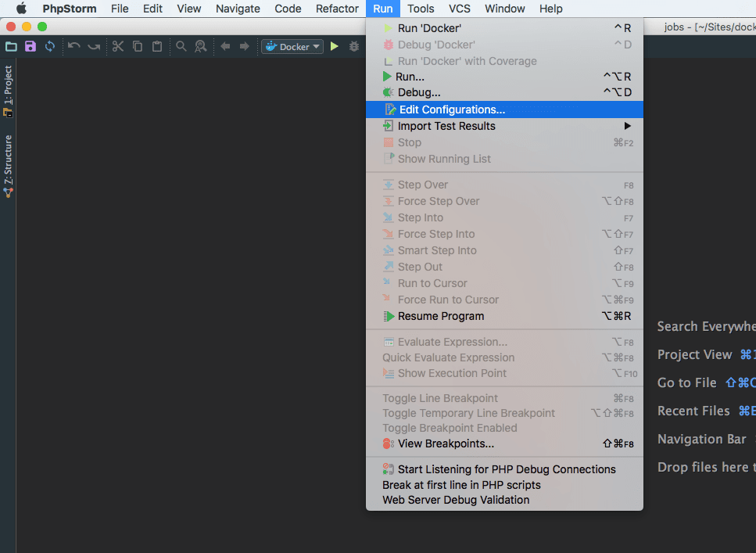Open the Docker run configuration dropdown
The width and height of the screenshot is (756, 553).
pyautogui.click(x=292, y=46)
